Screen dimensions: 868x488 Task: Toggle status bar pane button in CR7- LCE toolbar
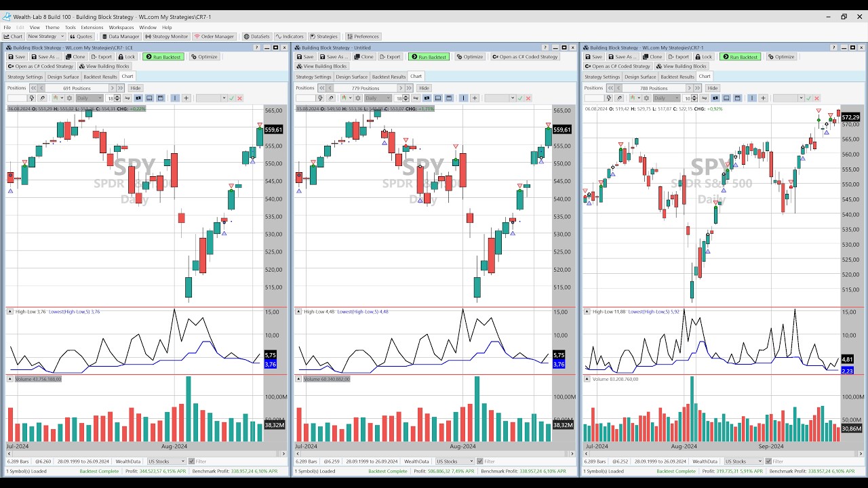(x=149, y=98)
